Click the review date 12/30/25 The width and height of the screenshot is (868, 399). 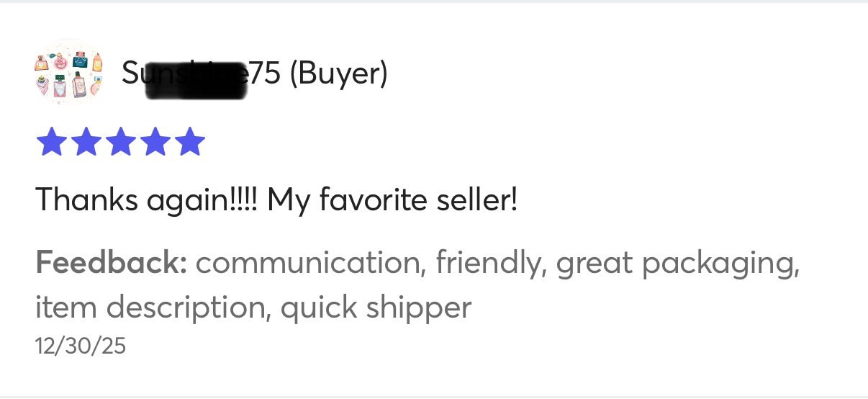pyautogui.click(x=80, y=346)
